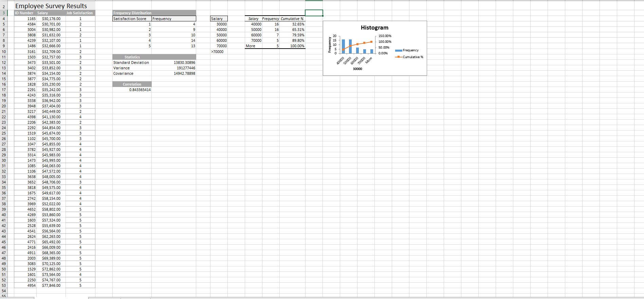This screenshot has width=644, height=299.
Task: Click the salary cell $41,130.00
Action: [51, 117]
